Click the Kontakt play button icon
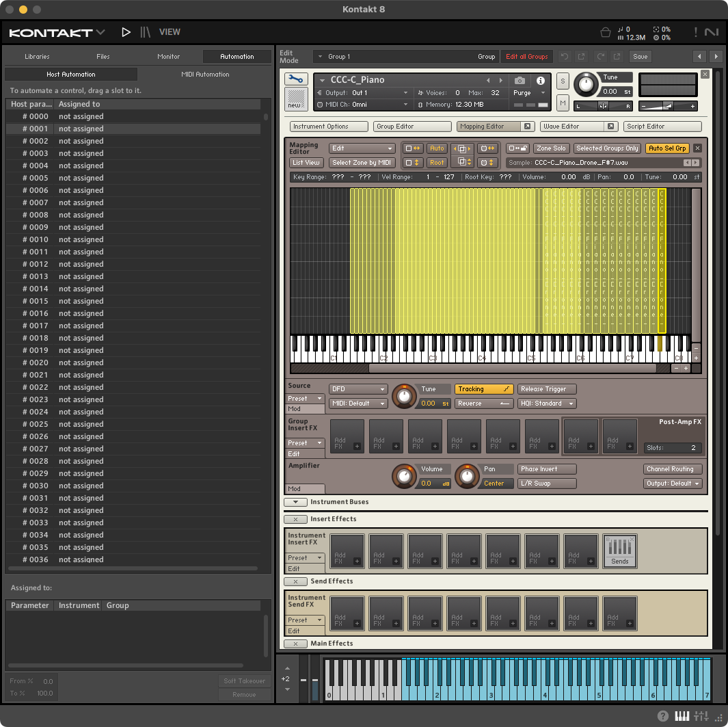This screenshot has height=727, width=728. pyautogui.click(x=126, y=31)
